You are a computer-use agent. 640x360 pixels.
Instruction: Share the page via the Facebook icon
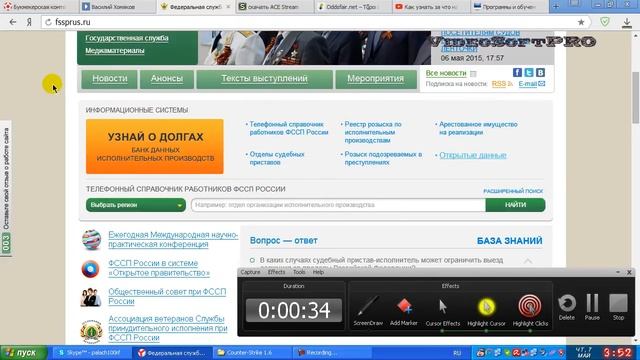click(517, 73)
